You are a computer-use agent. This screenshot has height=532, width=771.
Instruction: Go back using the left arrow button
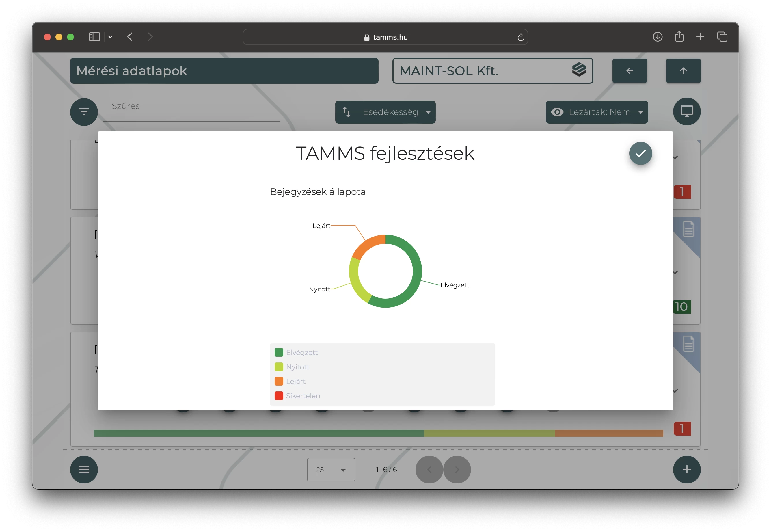630,71
